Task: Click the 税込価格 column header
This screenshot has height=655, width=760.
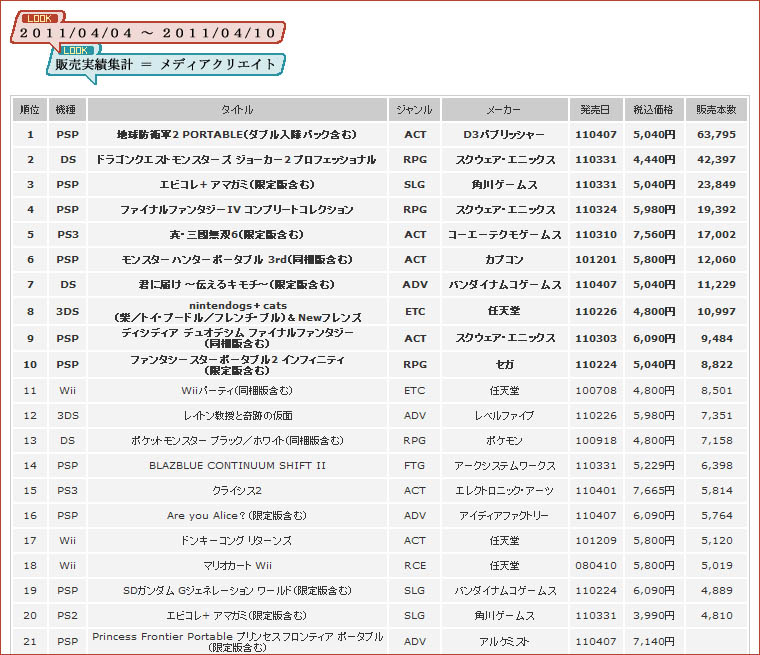Action: point(653,110)
